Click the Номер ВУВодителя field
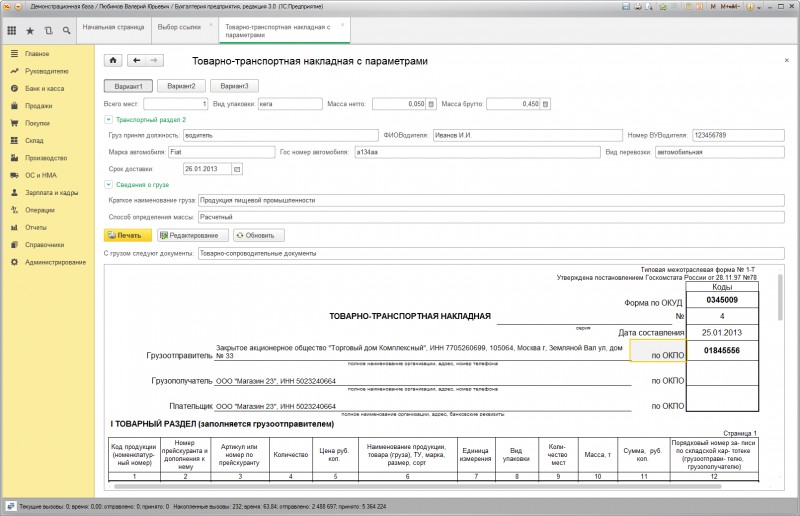This screenshot has height=516, width=800. click(x=738, y=135)
